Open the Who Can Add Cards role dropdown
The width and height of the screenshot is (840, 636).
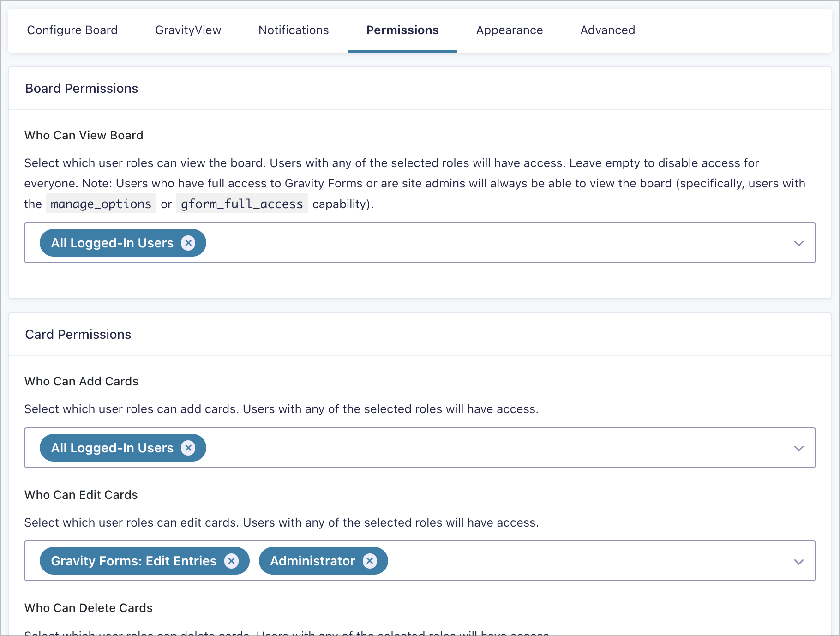[x=798, y=448]
